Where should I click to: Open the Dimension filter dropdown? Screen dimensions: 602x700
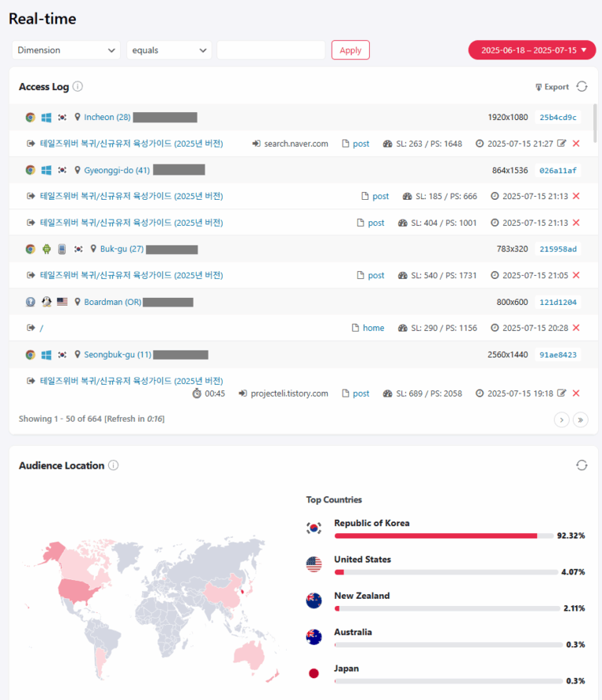pyautogui.click(x=66, y=50)
